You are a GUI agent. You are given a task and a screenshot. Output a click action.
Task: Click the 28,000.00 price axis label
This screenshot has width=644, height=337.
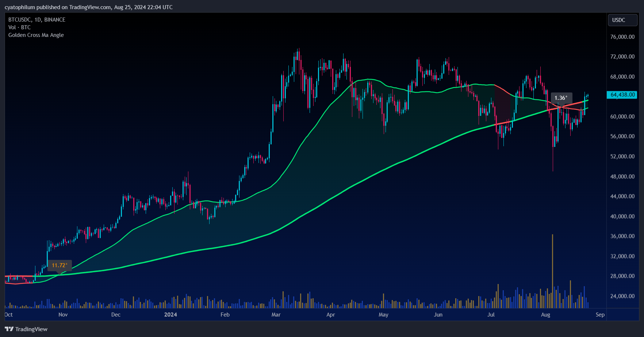[622, 276]
